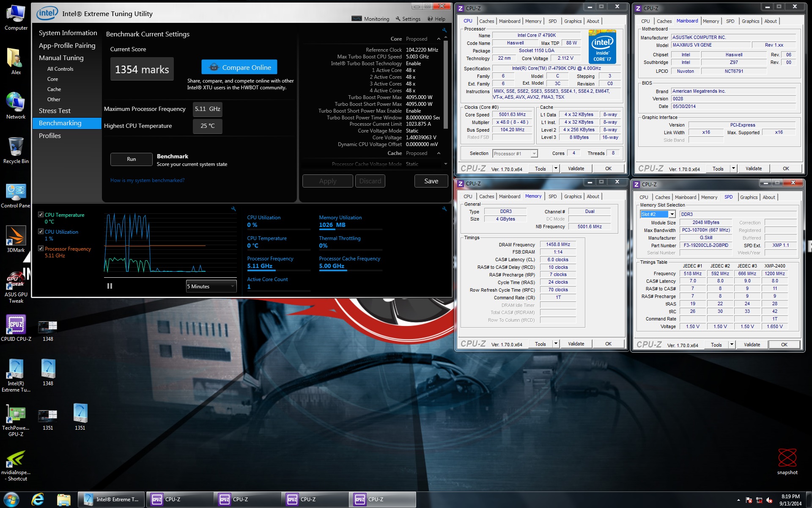Viewport: 812px width, 508px height.
Task: Click Compare Online button
Action: click(x=239, y=67)
